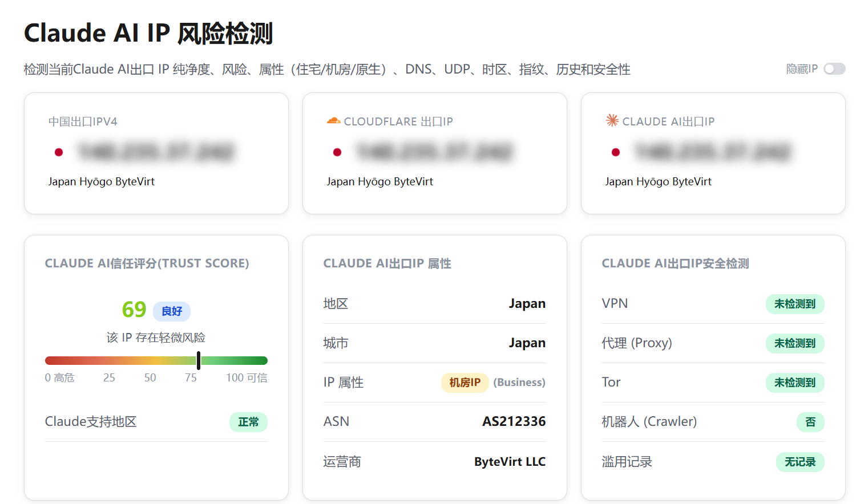Click Japan Hyōgo ByteVirt in Cloudflare 出口IP card
Viewport: 856px width, 504px height.
click(x=380, y=181)
